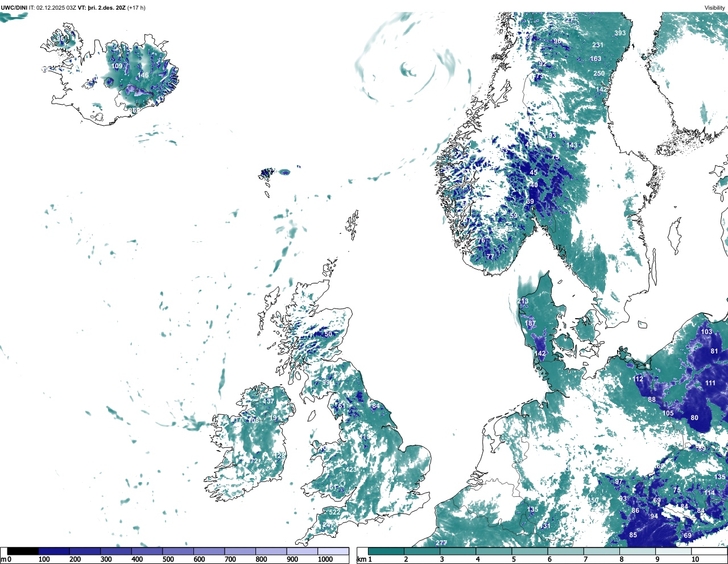
Task: Choose the 500–600 m legend swatch
Action: pyautogui.click(x=178, y=551)
